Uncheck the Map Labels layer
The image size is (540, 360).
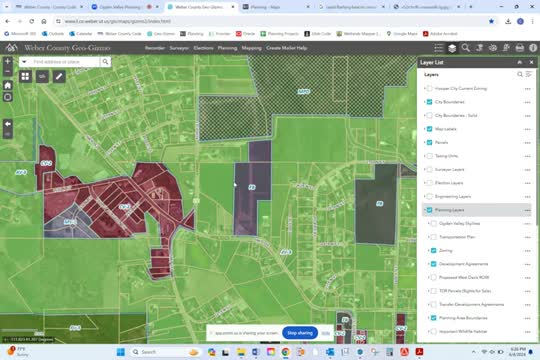click(429, 129)
